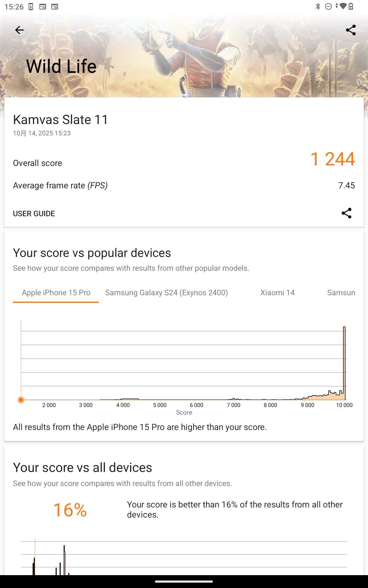The width and height of the screenshot is (368, 588).
Task: Tap the 16% percentile figure
Action: [x=70, y=510]
